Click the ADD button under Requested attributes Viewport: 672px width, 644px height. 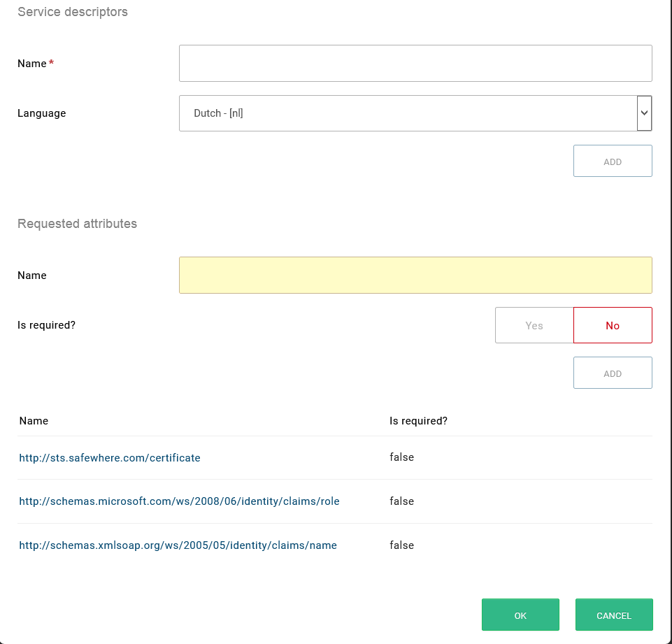(613, 373)
